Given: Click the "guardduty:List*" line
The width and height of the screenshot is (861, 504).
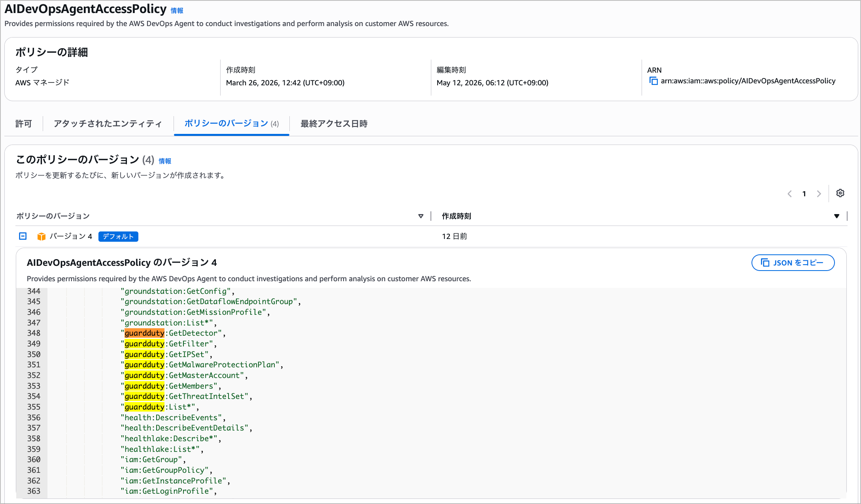Looking at the screenshot, I should (160, 407).
